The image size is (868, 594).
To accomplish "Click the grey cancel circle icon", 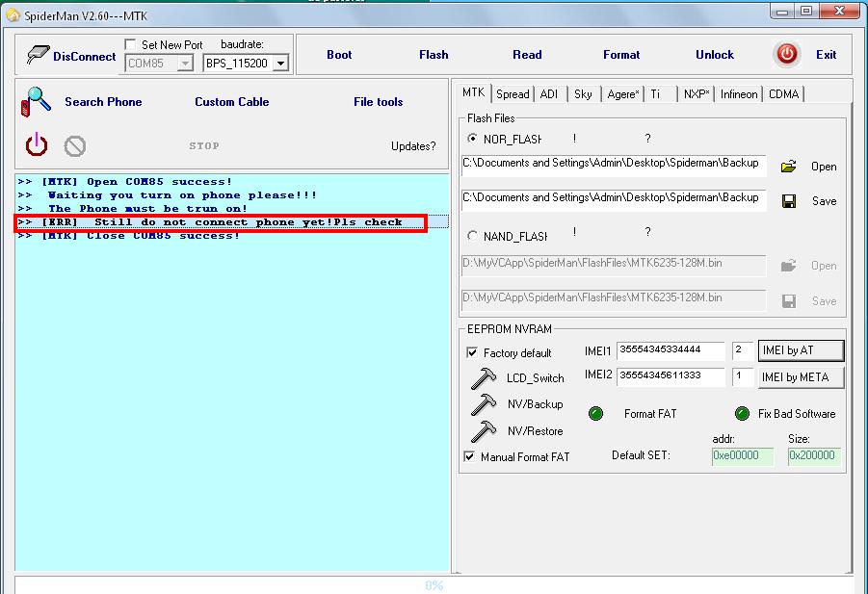I will click(x=75, y=146).
